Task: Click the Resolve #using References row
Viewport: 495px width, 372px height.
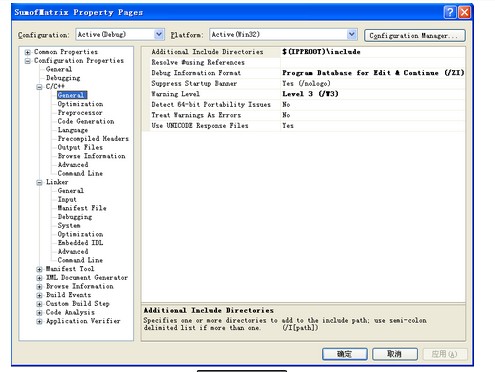Action: click(303, 62)
